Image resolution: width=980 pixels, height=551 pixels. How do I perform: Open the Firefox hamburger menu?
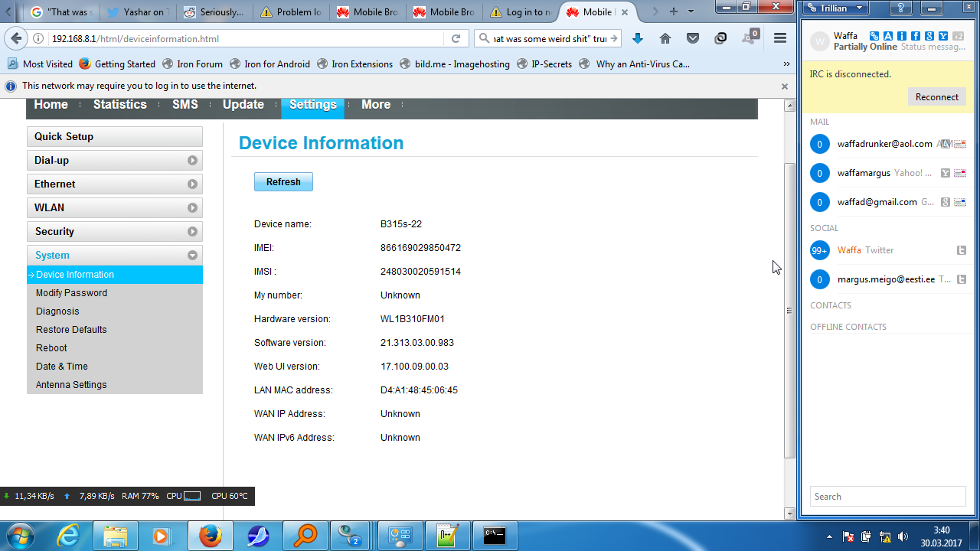780,38
